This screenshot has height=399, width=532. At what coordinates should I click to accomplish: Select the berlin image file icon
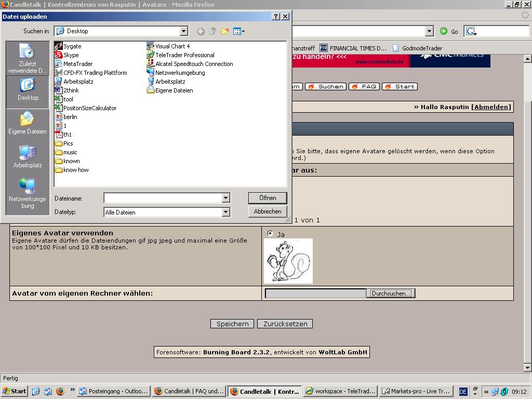[59, 117]
